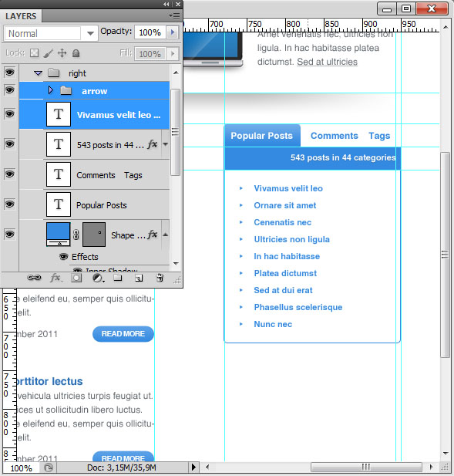Viewport: 454px width, 476px height.
Task: Create a new layer
Action: (x=139, y=278)
